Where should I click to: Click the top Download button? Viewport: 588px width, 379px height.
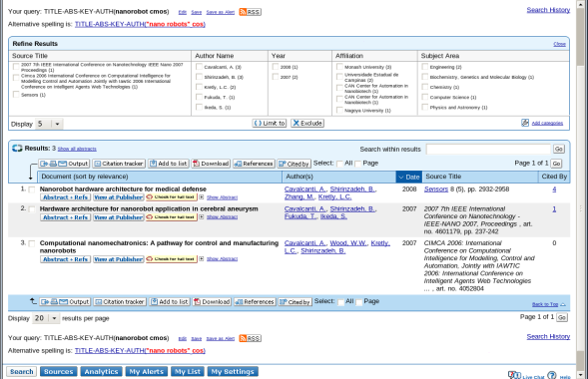(x=211, y=164)
